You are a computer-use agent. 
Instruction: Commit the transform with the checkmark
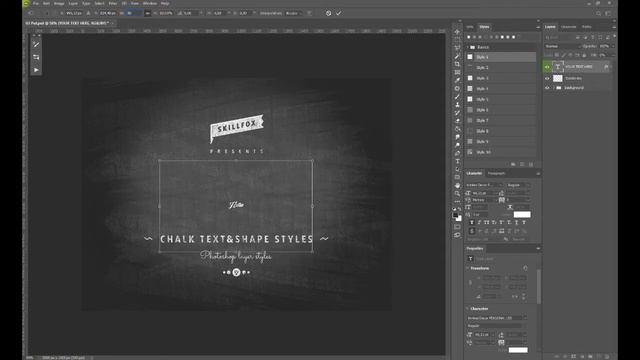coord(338,13)
